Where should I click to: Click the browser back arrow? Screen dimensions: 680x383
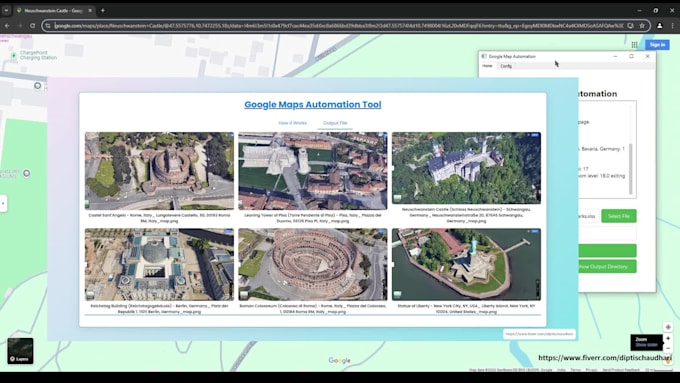pyautogui.click(x=7, y=26)
